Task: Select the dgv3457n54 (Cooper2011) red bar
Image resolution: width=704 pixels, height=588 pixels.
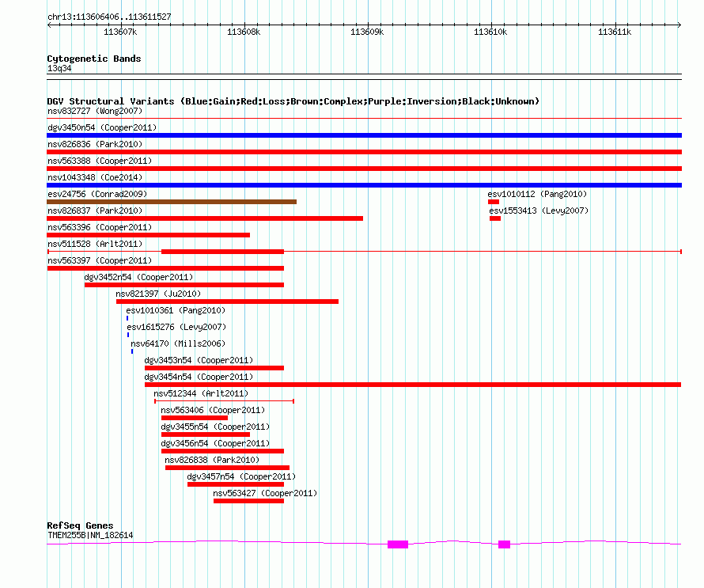Action: [235, 484]
